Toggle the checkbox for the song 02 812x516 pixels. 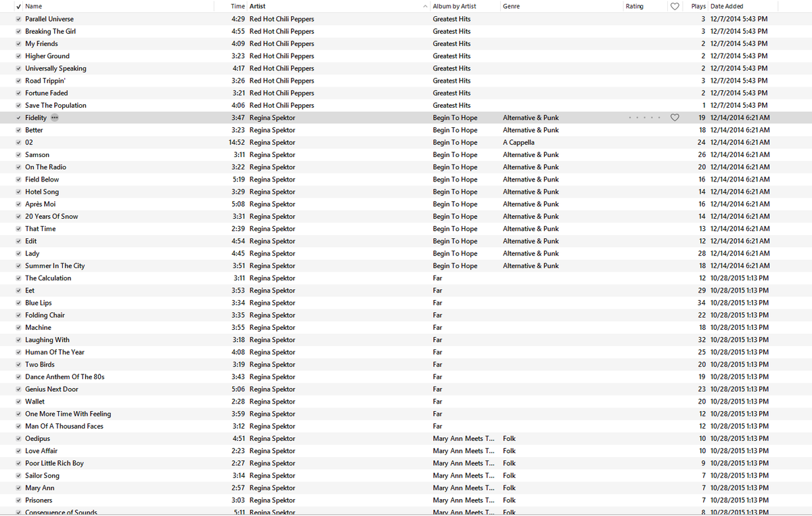point(18,142)
